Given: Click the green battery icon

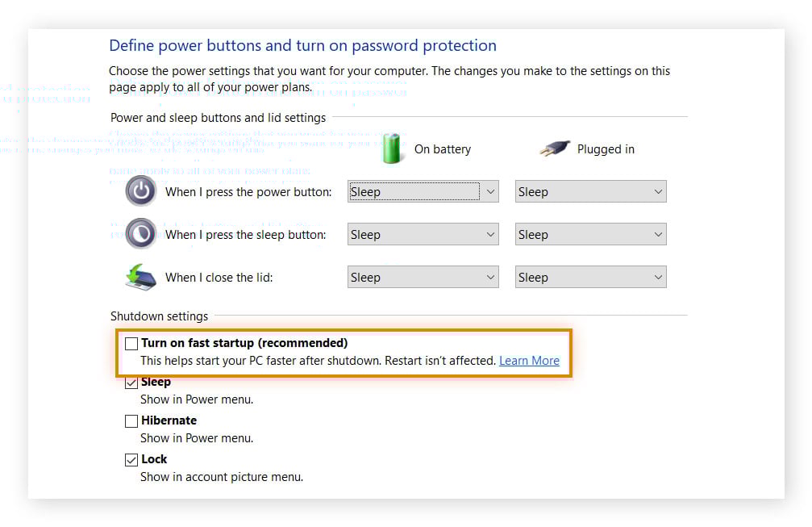Looking at the screenshot, I should click(x=393, y=148).
